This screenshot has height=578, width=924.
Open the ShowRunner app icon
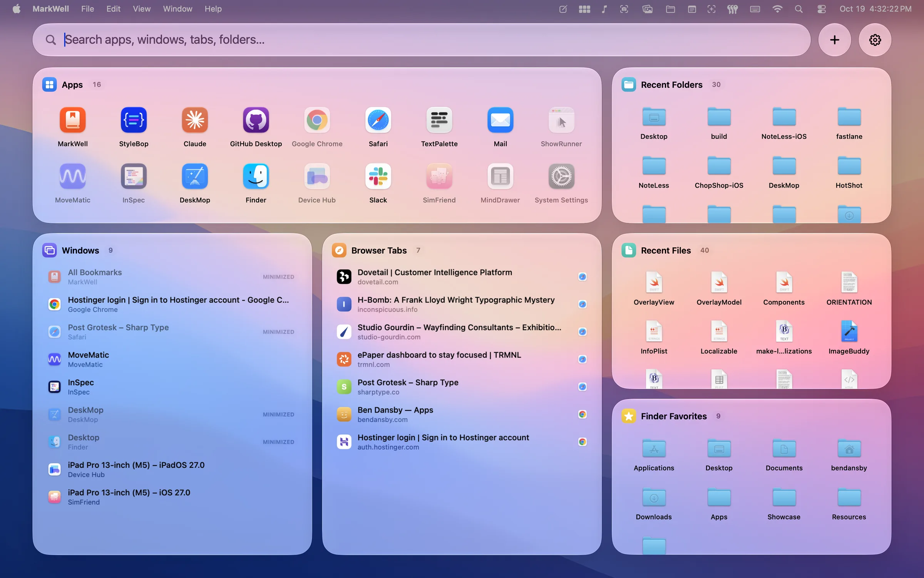561,120
